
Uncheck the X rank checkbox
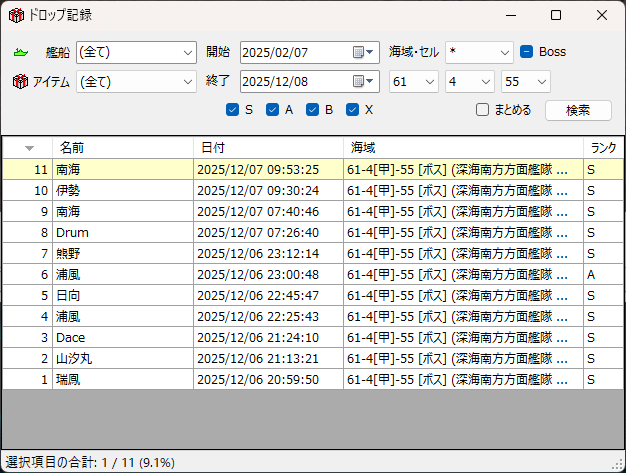352,110
